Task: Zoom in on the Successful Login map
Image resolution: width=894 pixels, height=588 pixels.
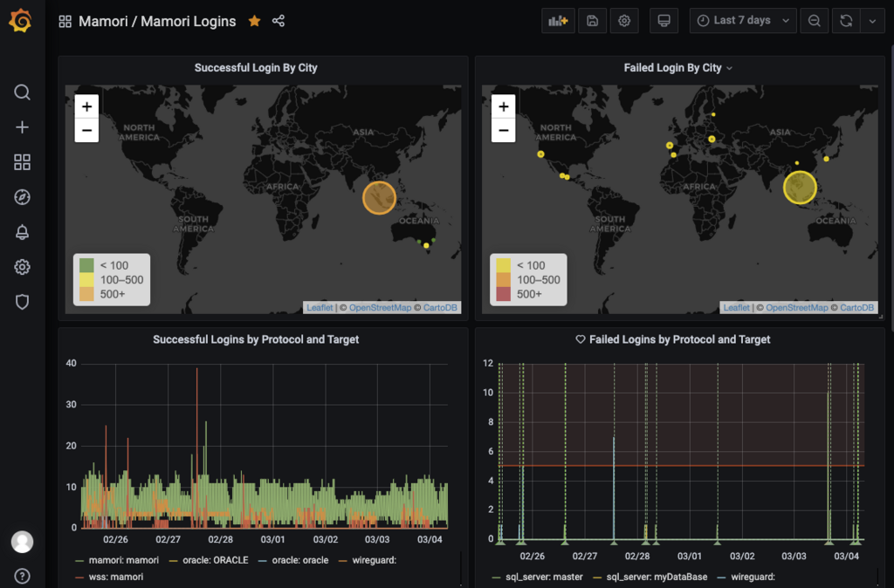Action: click(86, 106)
